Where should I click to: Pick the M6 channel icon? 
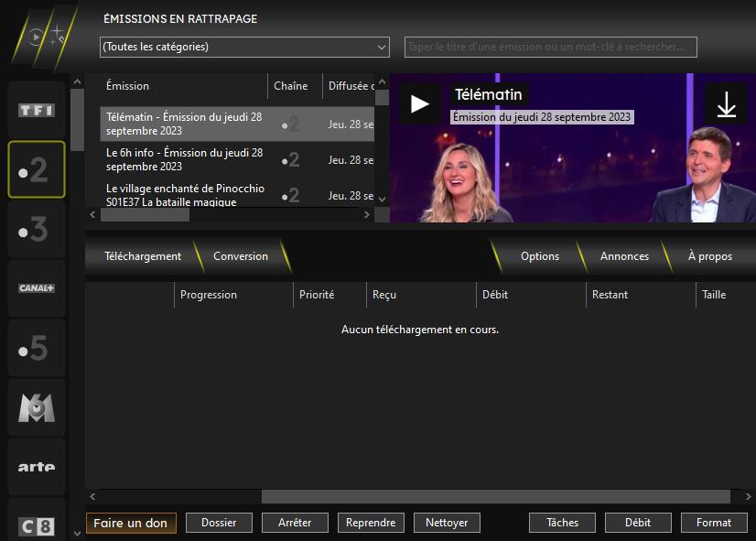pyautogui.click(x=37, y=407)
